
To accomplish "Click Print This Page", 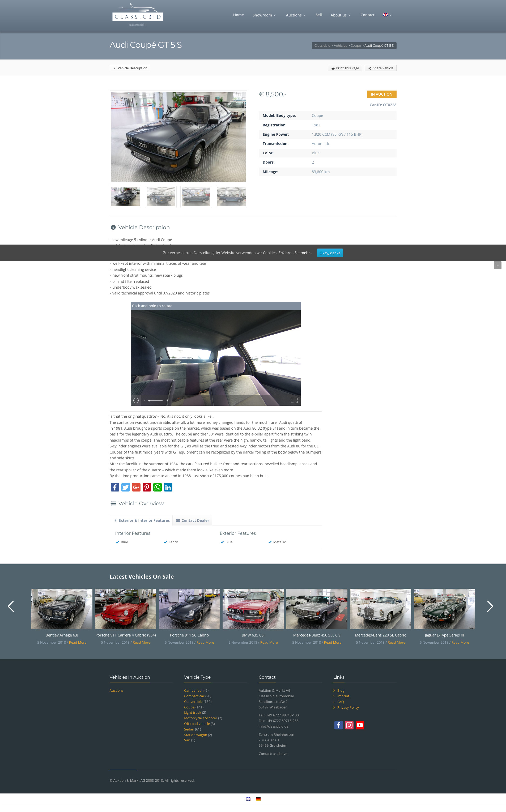I will point(345,68).
